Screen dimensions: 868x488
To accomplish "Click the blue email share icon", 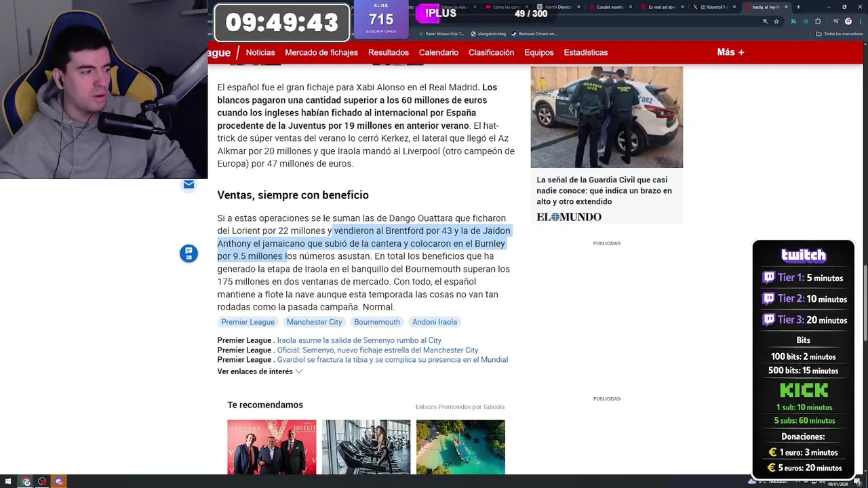I will tap(189, 184).
